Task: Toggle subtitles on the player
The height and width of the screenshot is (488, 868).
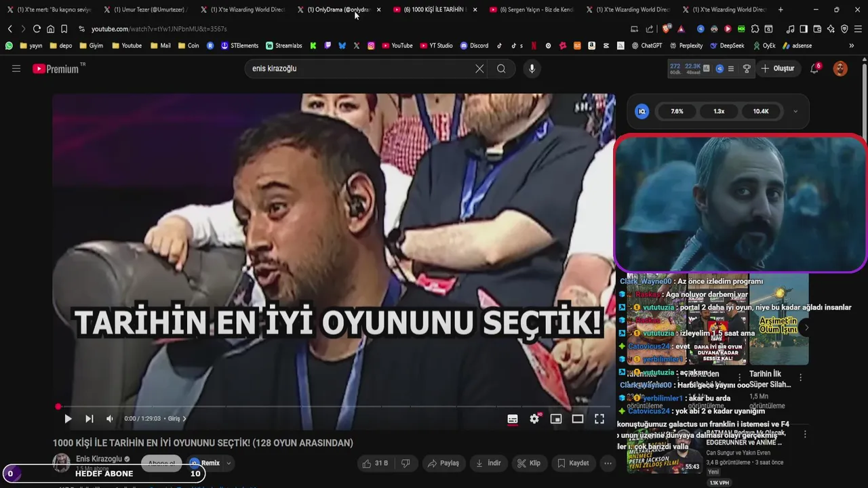Action: (x=513, y=419)
